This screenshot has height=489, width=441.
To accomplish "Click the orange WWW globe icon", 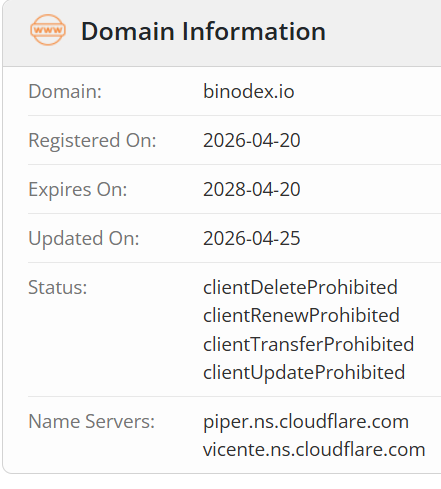I will pyautogui.click(x=48, y=30).
